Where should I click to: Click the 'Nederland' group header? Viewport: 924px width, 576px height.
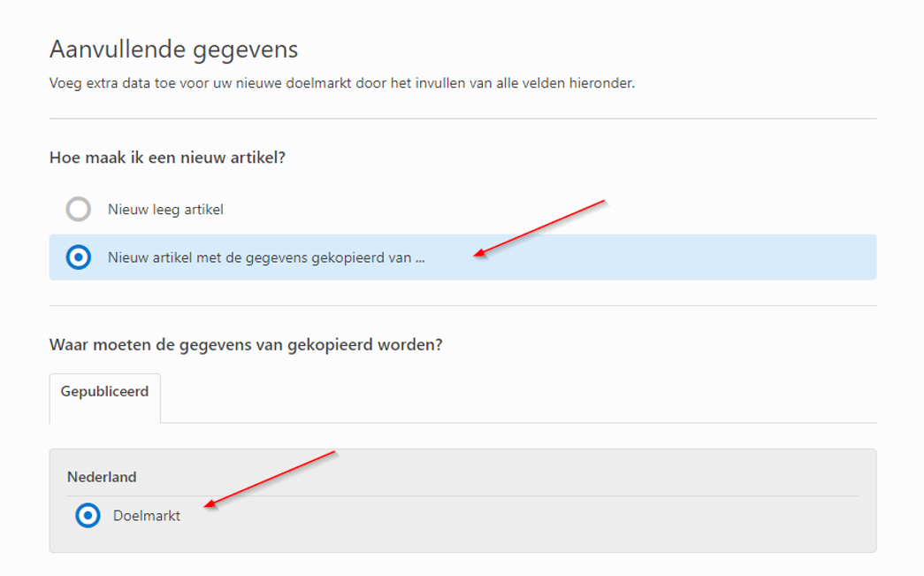(102, 477)
